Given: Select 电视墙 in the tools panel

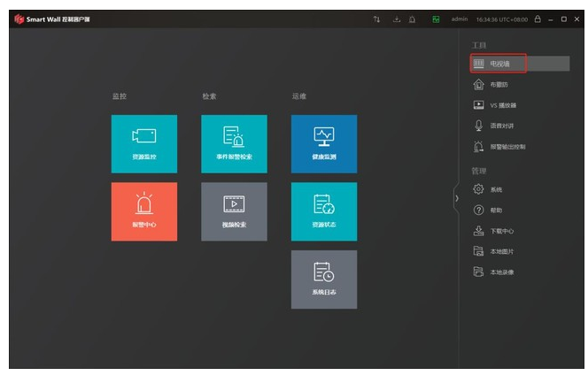Looking at the screenshot, I should coord(500,64).
